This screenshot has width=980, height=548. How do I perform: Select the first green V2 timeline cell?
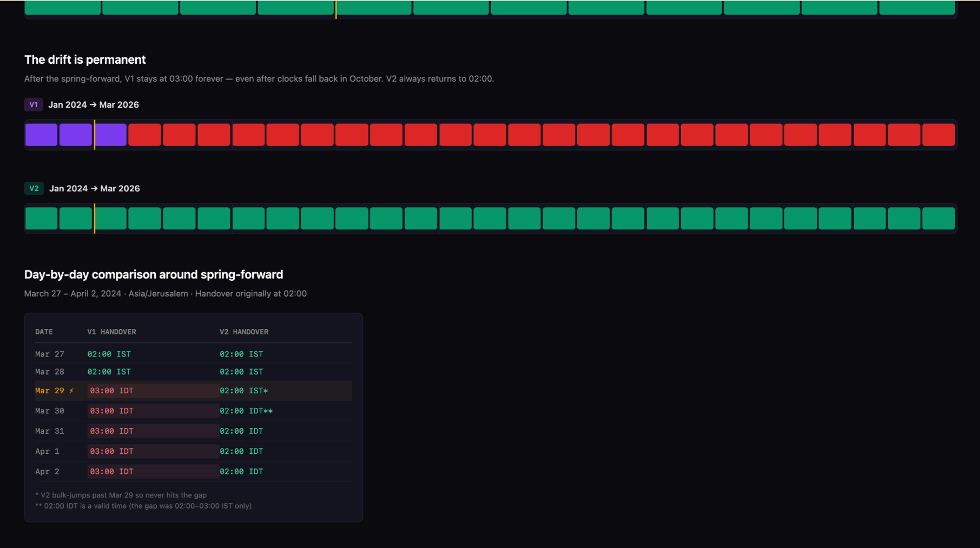tap(41, 219)
